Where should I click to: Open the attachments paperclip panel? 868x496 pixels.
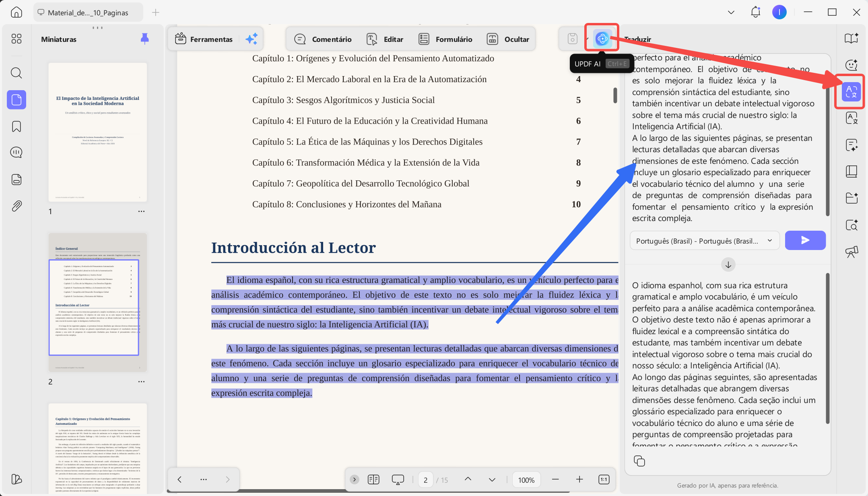coord(16,206)
